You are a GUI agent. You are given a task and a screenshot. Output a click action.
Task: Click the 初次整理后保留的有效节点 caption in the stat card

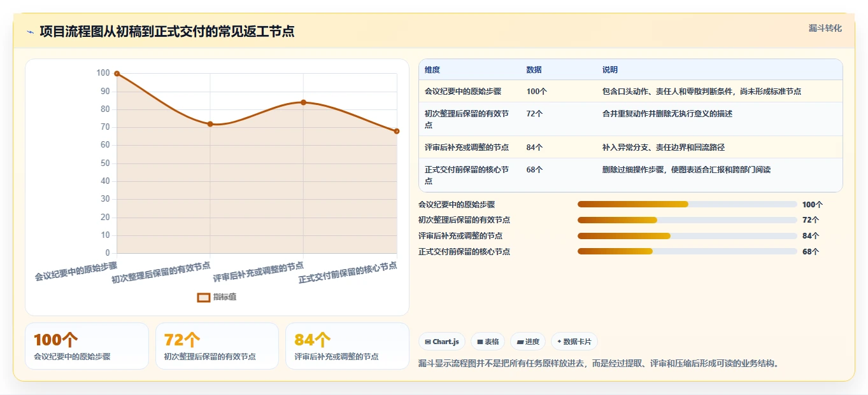[x=210, y=357]
